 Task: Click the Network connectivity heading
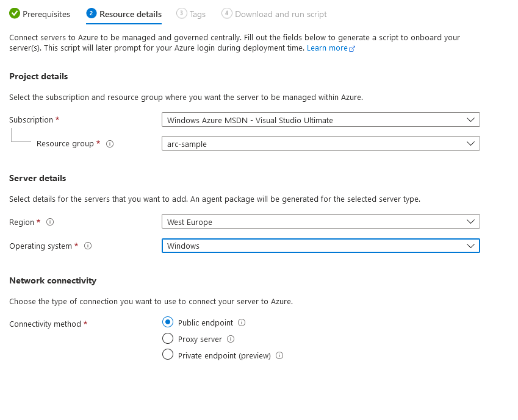[53, 280]
